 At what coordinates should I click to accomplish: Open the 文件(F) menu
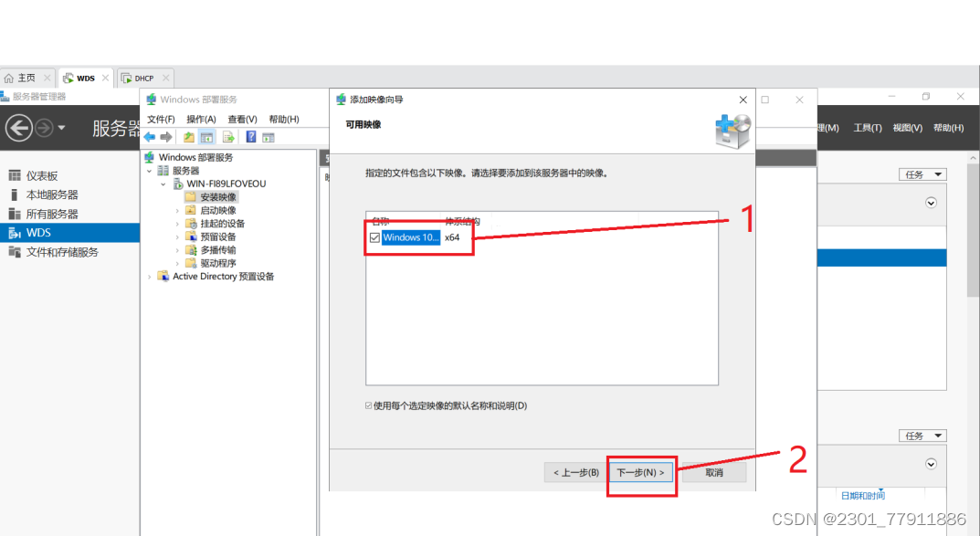[x=161, y=119]
